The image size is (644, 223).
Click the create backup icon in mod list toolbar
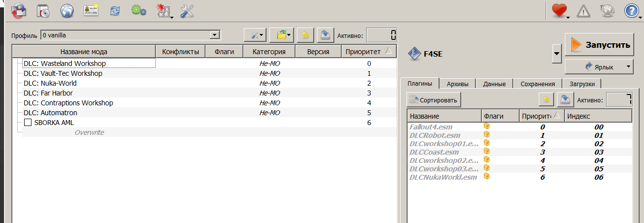(x=325, y=35)
